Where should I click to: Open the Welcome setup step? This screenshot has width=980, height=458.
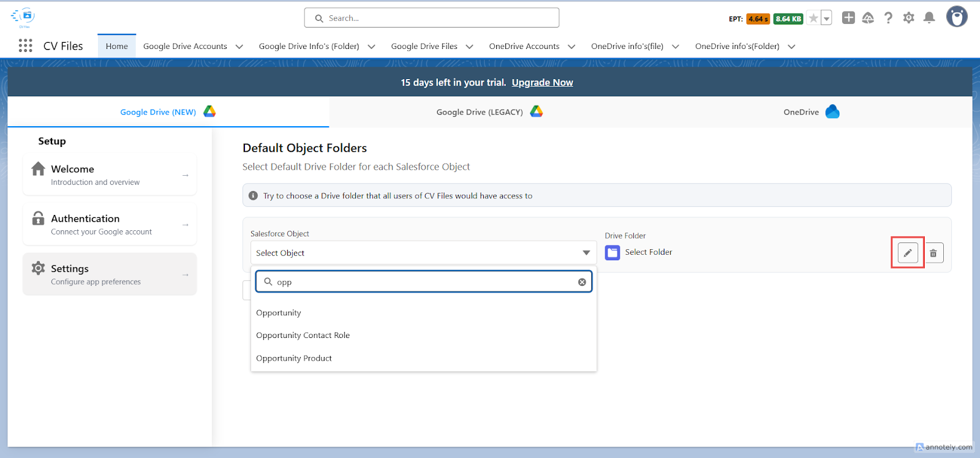(110, 175)
